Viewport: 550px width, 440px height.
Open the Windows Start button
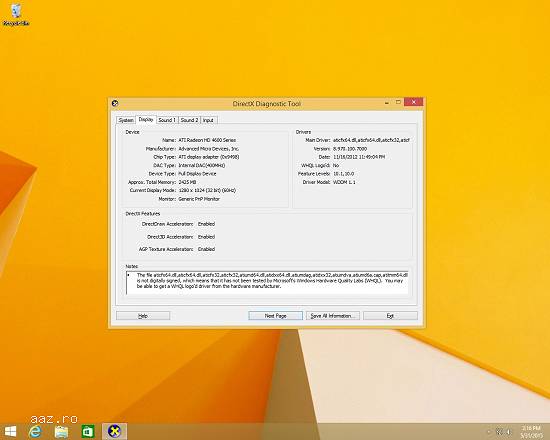pyautogui.click(x=10, y=432)
